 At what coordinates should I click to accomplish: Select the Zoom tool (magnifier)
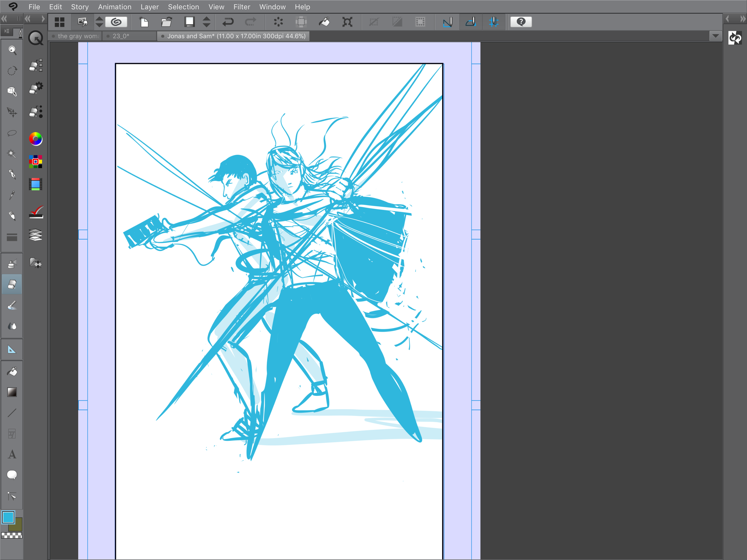pyautogui.click(x=12, y=50)
